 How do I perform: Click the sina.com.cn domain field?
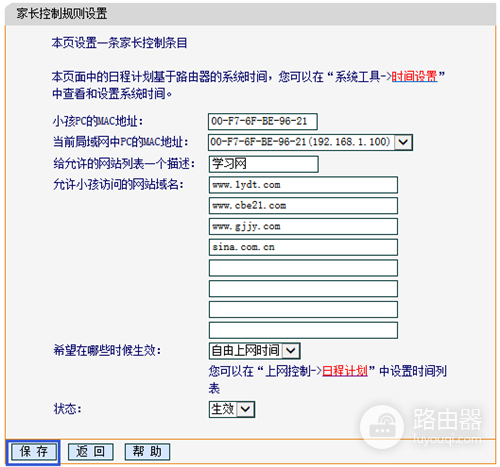(303, 247)
